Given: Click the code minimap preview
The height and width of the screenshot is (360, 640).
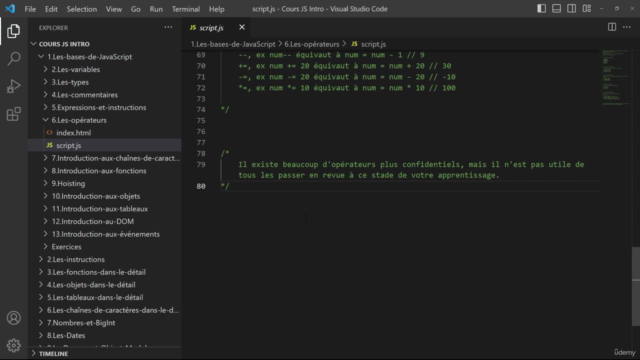Looking at the screenshot, I should (x=616, y=78).
